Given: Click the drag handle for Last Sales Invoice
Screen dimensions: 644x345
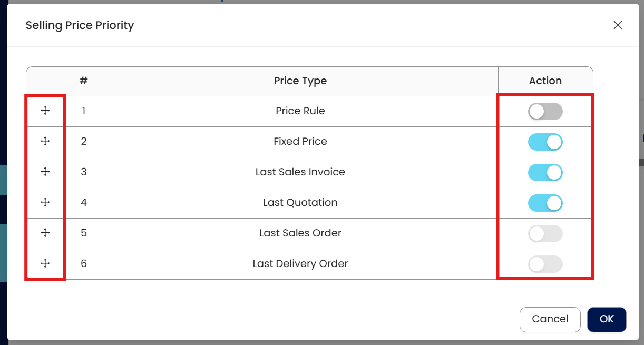Looking at the screenshot, I should coord(45,172).
